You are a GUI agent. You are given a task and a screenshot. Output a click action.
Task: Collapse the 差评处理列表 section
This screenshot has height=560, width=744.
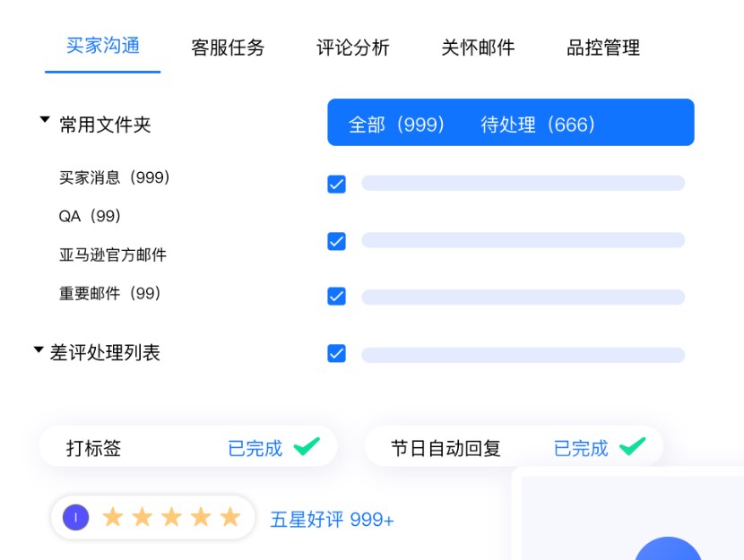39,350
